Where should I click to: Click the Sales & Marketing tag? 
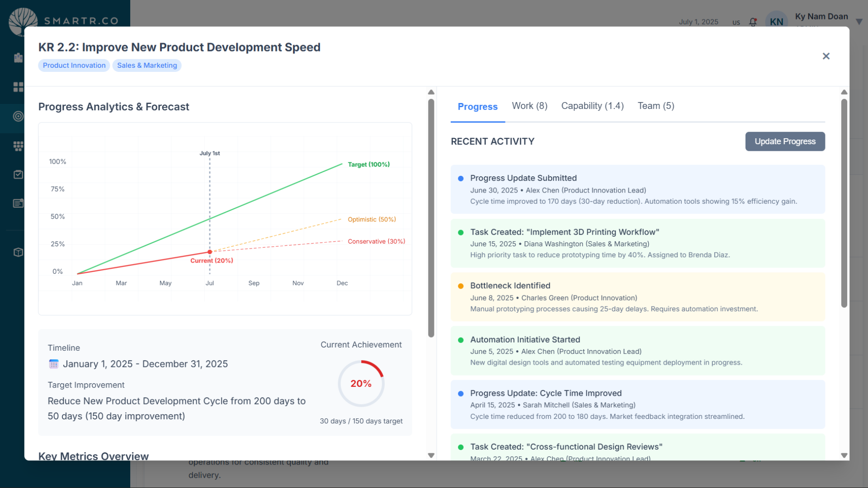pyautogui.click(x=147, y=66)
